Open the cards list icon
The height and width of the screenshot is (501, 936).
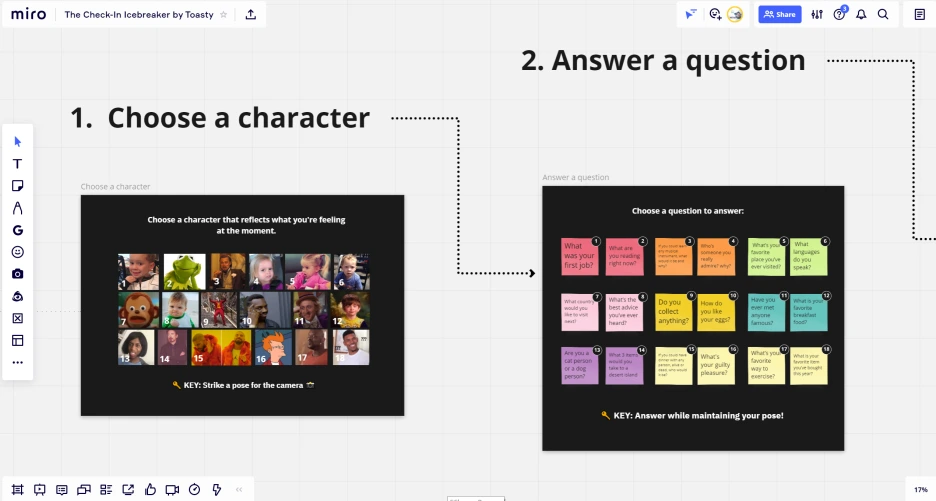106,490
